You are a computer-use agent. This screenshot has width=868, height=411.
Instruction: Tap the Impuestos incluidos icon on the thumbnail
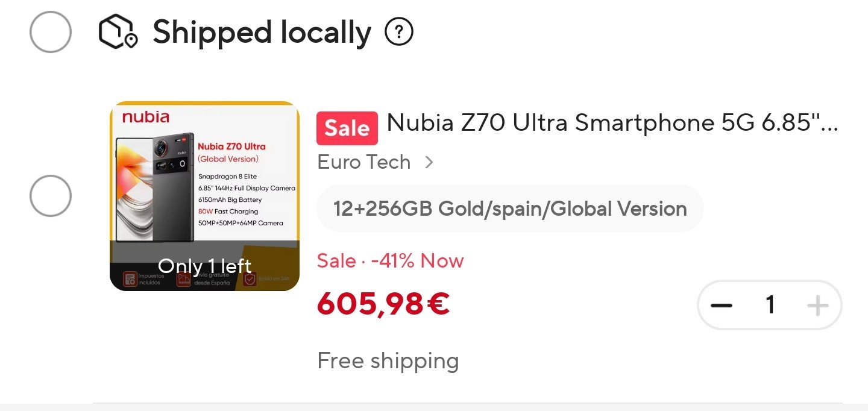130,280
